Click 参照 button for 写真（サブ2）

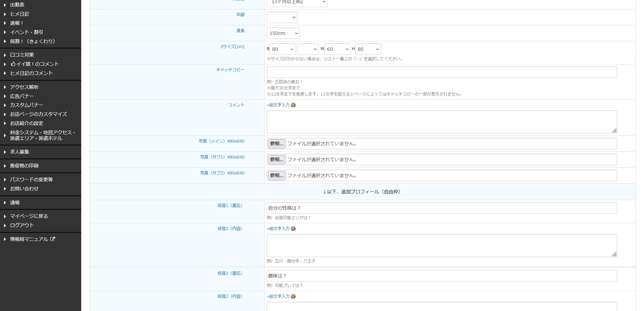pos(277,175)
